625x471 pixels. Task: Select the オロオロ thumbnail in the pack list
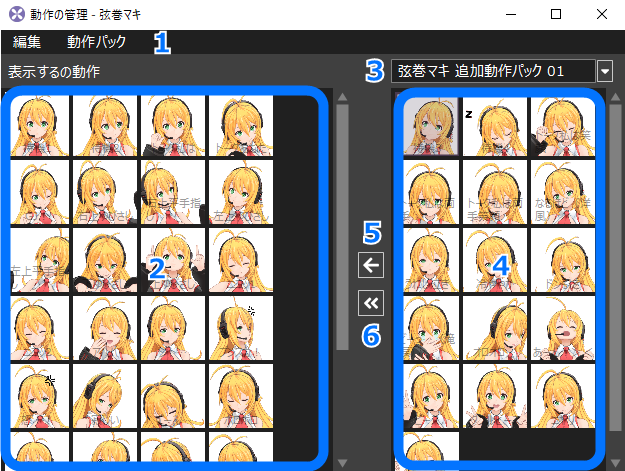[495, 328]
